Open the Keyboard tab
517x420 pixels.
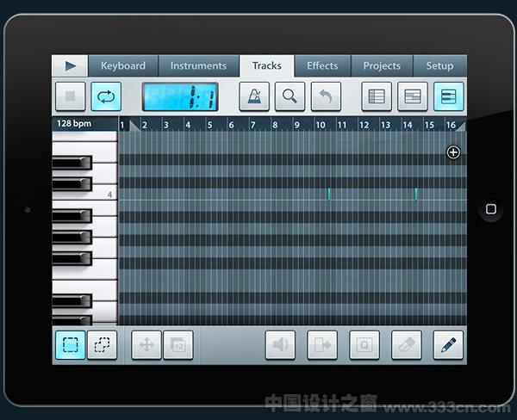coord(123,66)
